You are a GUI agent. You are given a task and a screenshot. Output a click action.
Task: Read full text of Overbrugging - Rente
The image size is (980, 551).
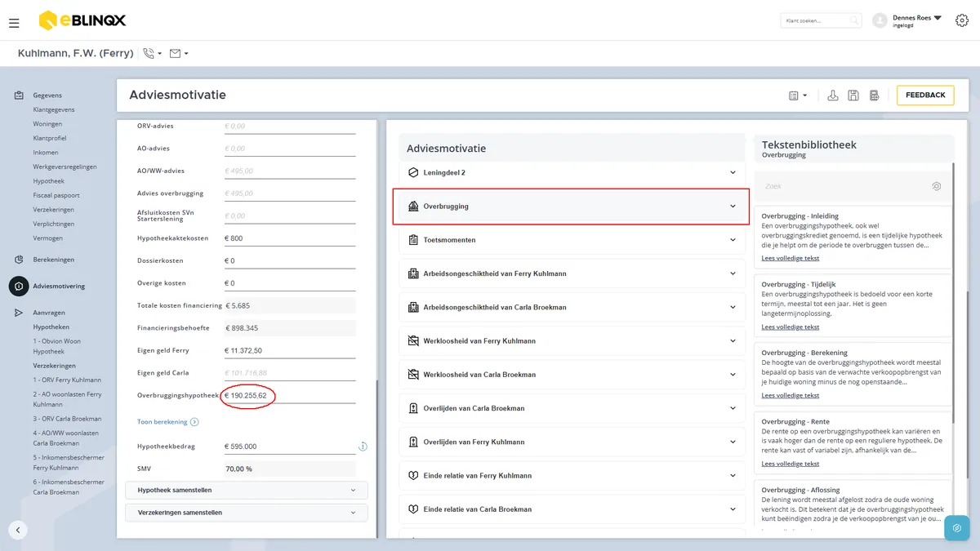coord(791,464)
